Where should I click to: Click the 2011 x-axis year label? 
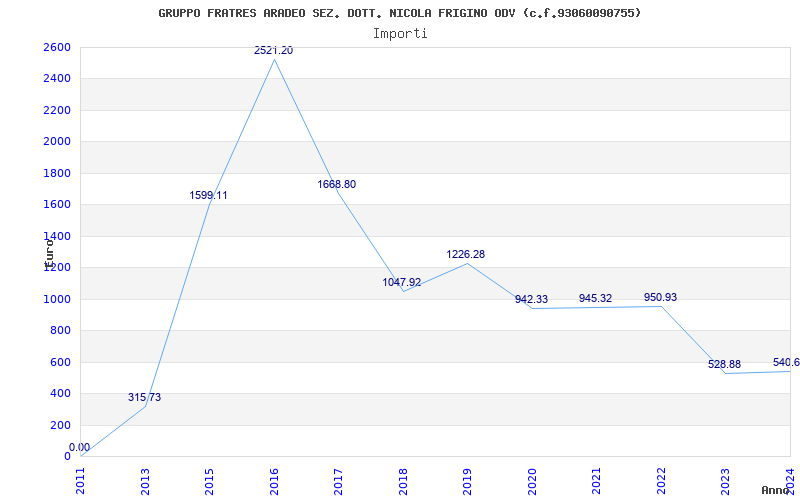81,481
